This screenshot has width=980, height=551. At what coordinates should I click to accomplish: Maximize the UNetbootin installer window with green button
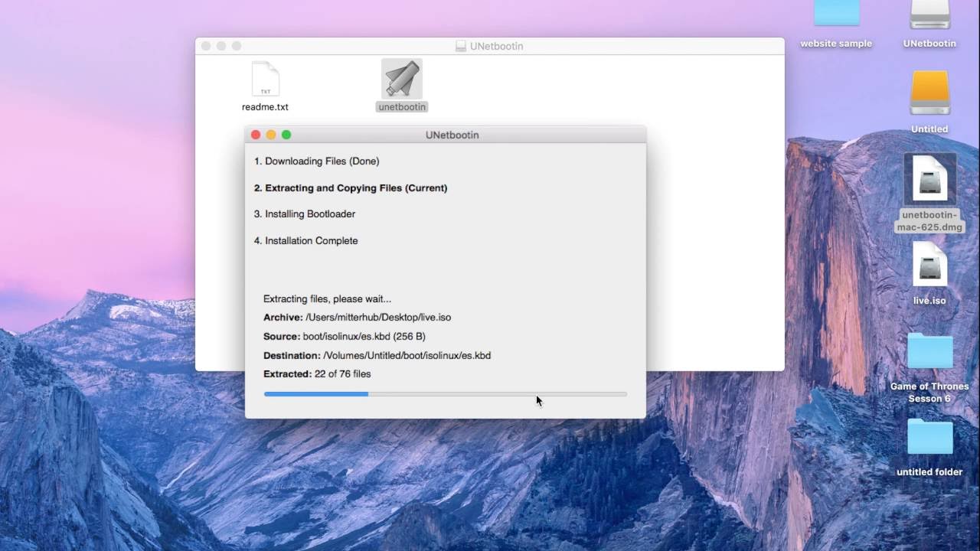(x=286, y=135)
